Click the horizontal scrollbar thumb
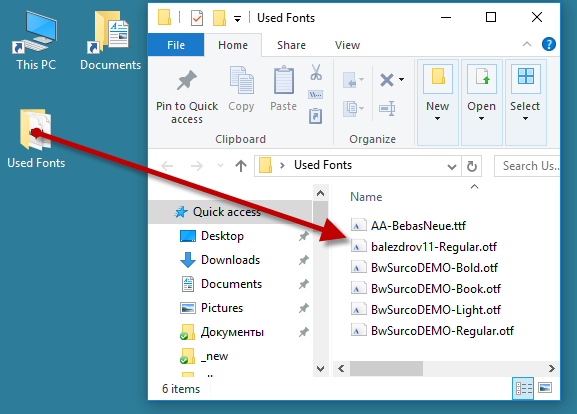 point(386,368)
